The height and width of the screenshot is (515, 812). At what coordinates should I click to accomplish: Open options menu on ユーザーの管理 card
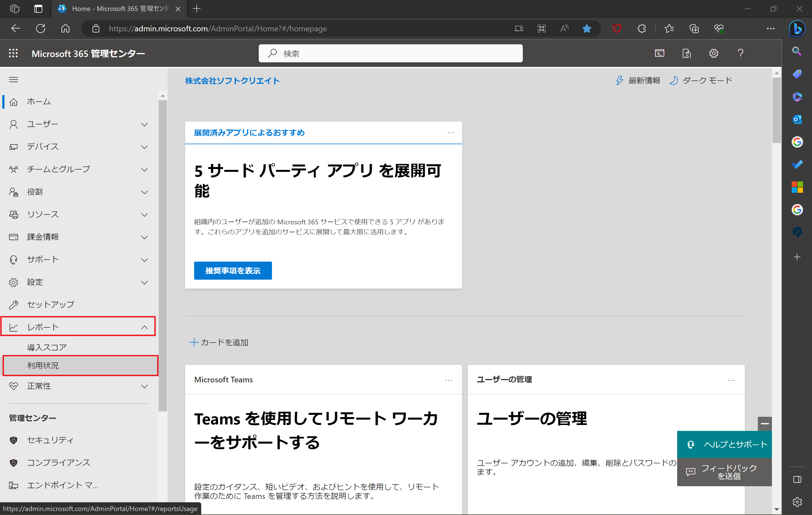click(x=731, y=380)
